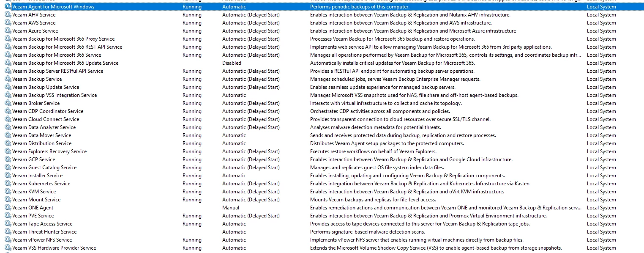This screenshot has width=644, height=253.
Task: Click gear icon of Veeam Backup Service
Action: click(8, 79)
